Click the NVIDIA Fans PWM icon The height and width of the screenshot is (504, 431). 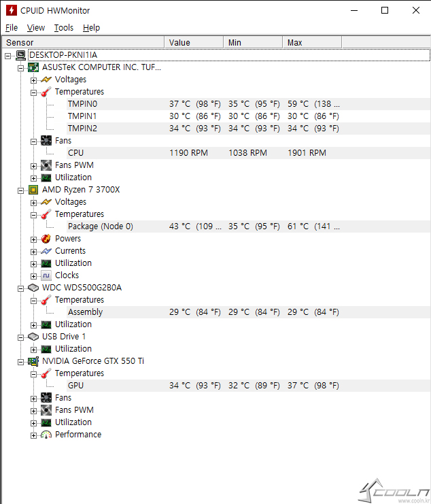click(46, 410)
